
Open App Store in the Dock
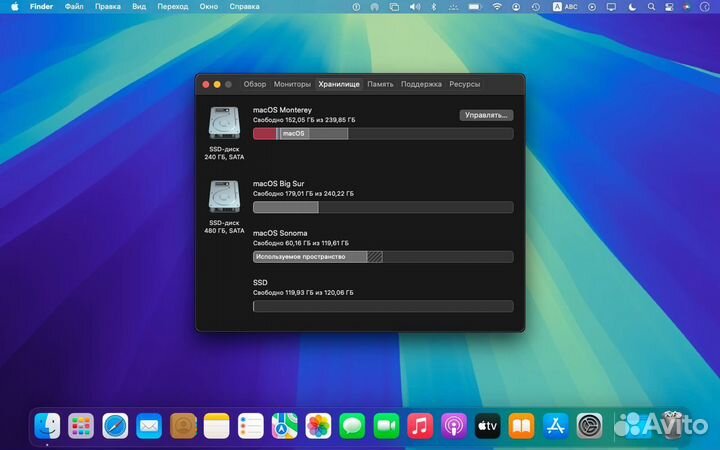[x=556, y=426]
